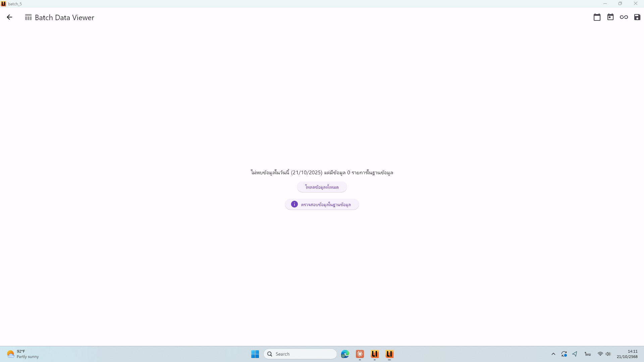The width and height of the screenshot is (644, 362).
Task: Open the Windows Start menu
Action: click(255, 354)
